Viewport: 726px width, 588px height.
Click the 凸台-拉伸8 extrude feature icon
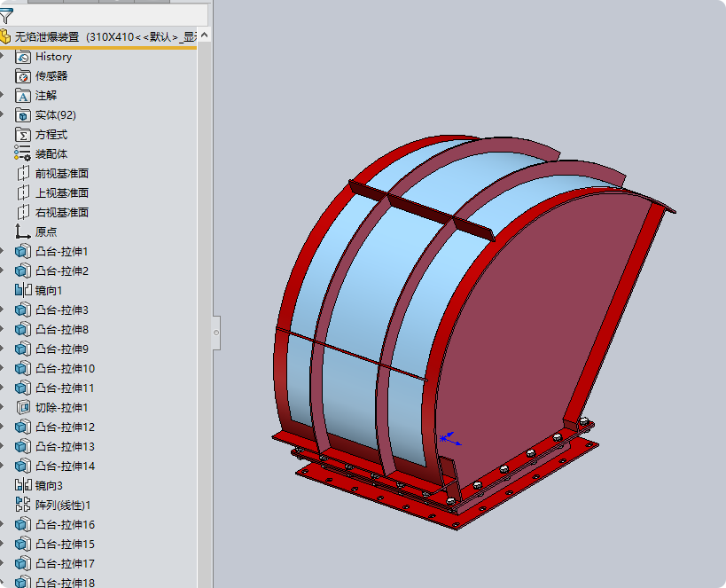(23, 329)
